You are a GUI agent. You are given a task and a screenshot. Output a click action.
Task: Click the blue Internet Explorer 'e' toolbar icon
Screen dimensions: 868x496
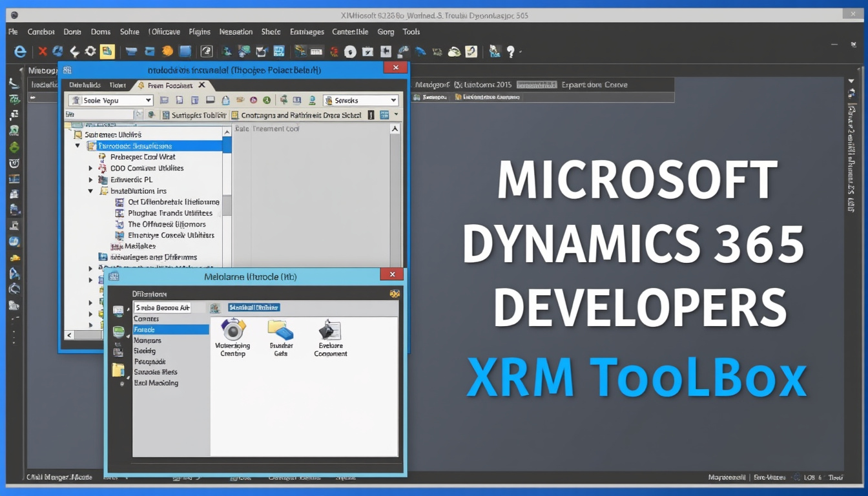20,52
